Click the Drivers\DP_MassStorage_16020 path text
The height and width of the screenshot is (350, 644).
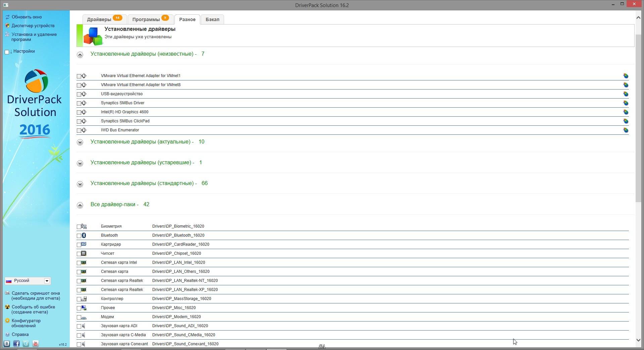[182, 299]
